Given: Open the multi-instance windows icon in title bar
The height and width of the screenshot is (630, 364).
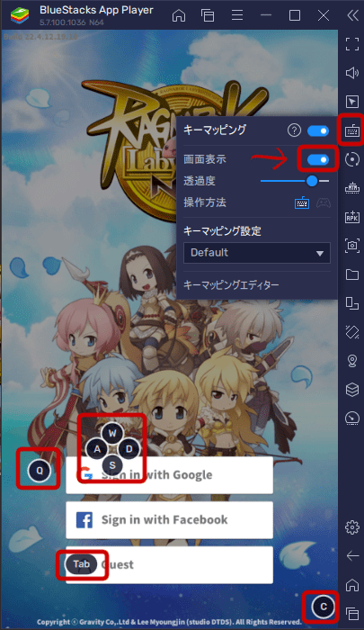Looking at the screenshot, I should [x=208, y=15].
